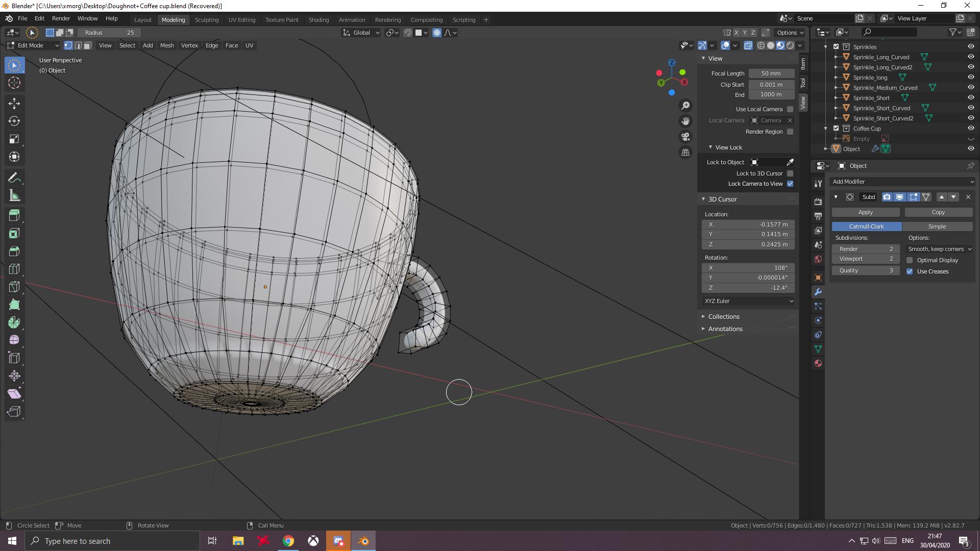The height and width of the screenshot is (551, 980).
Task: Adjust Viewport subdivisions input field
Action: [x=866, y=260]
